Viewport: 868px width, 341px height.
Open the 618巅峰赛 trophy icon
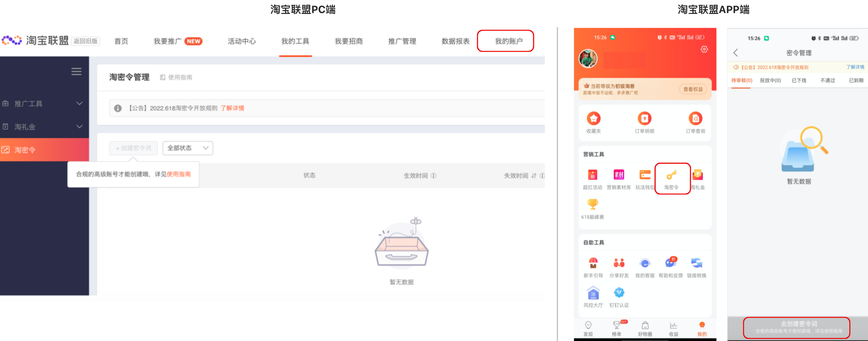(x=593, y=209)
